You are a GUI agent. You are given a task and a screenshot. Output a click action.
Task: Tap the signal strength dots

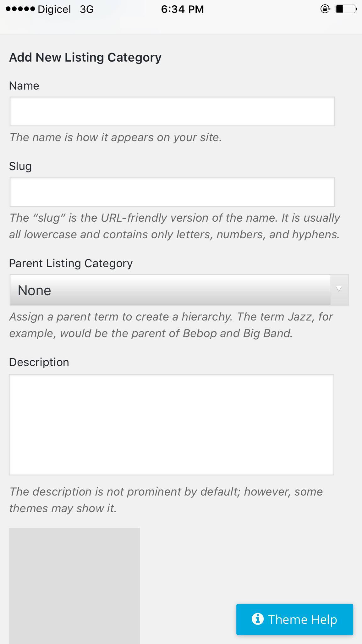pyautogui.click(x=20, y=9)
